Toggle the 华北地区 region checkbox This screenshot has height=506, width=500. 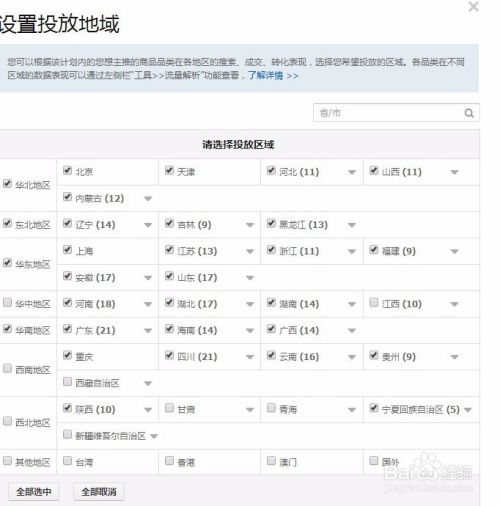coord(7,183)
